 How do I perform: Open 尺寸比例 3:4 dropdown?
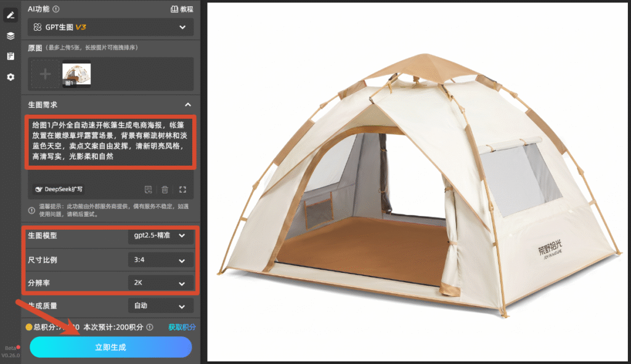160,260
